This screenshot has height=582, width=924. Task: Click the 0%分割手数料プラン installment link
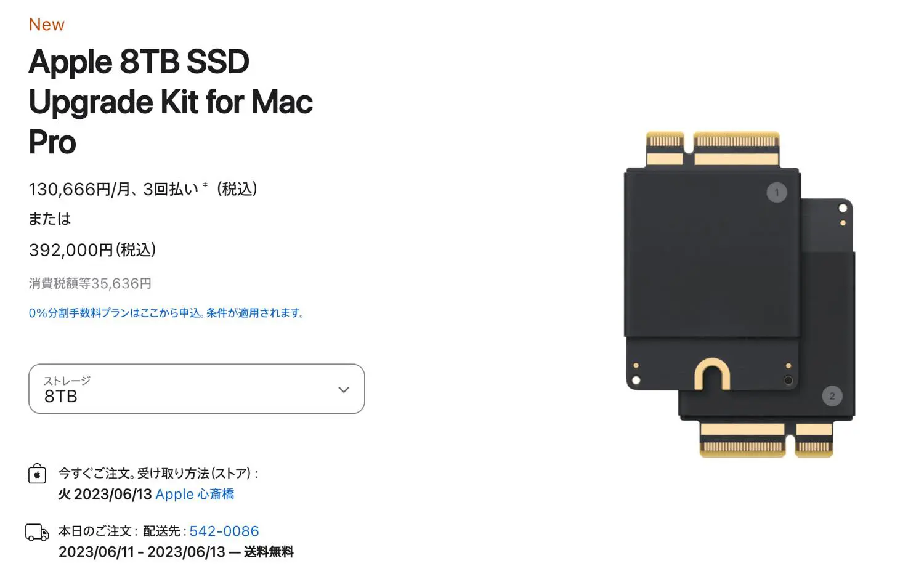click(x=167, y=313)
